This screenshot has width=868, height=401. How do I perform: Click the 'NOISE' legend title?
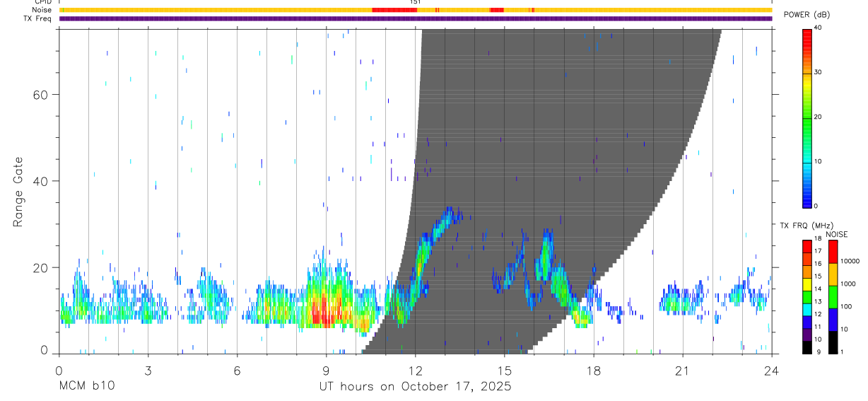point(838,234)
